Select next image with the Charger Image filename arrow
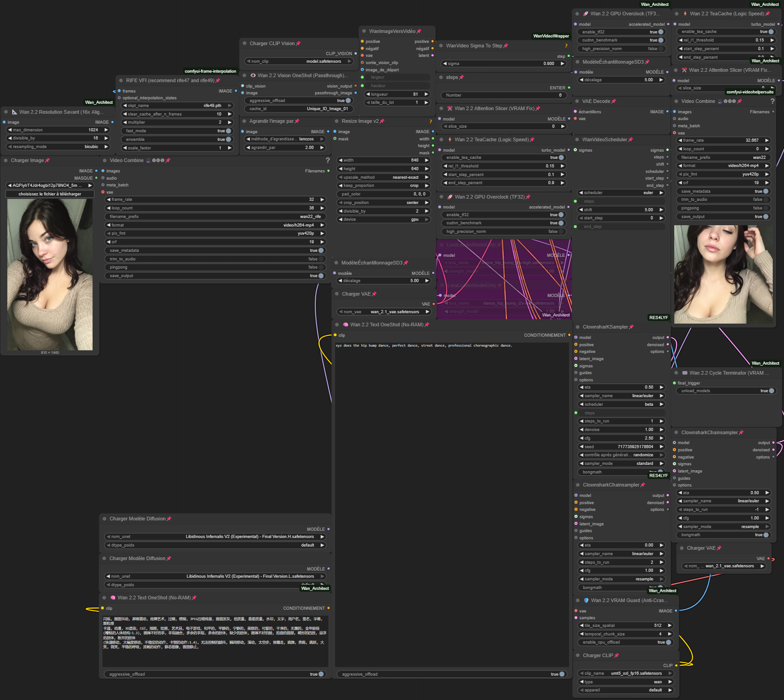Viewport: 784px width, 700px height. [x=90, y=185]
